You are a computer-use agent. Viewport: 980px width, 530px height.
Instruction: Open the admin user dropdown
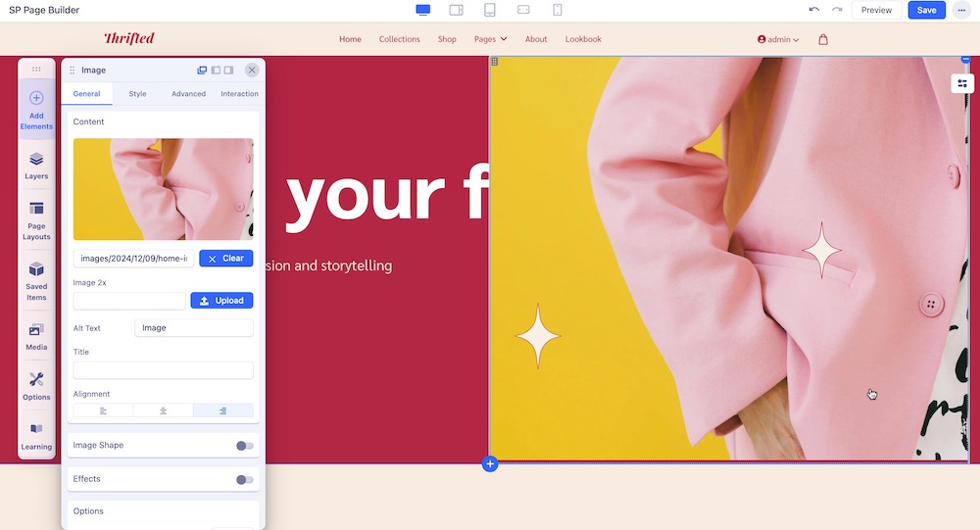click(x=778, y=39)
